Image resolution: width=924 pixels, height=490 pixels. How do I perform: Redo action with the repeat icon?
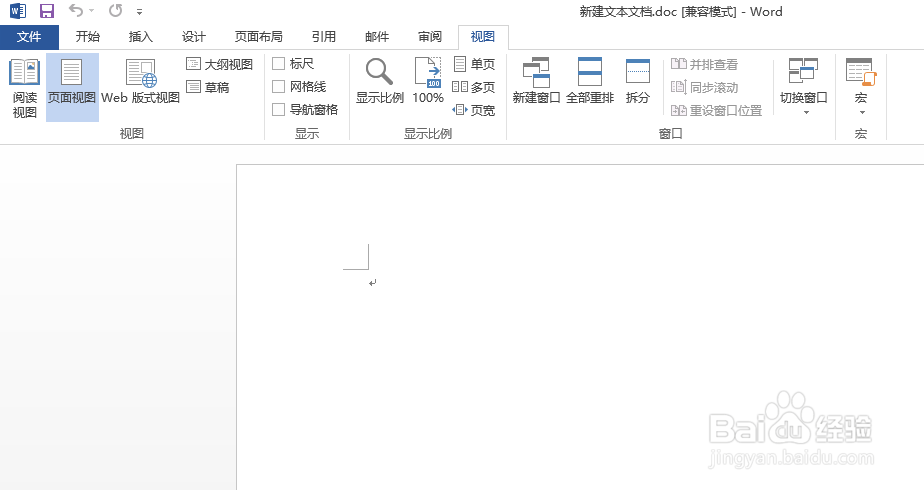click(116, 10)
